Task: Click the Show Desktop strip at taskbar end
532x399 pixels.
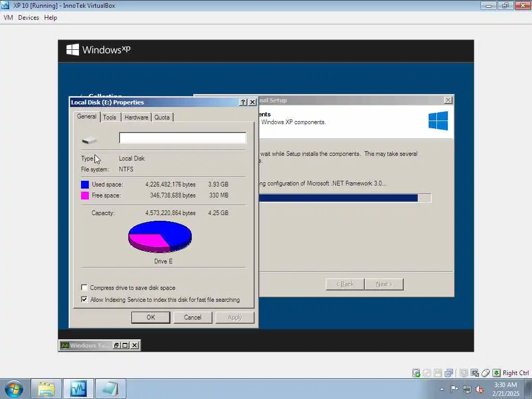Action: (528, 389)
